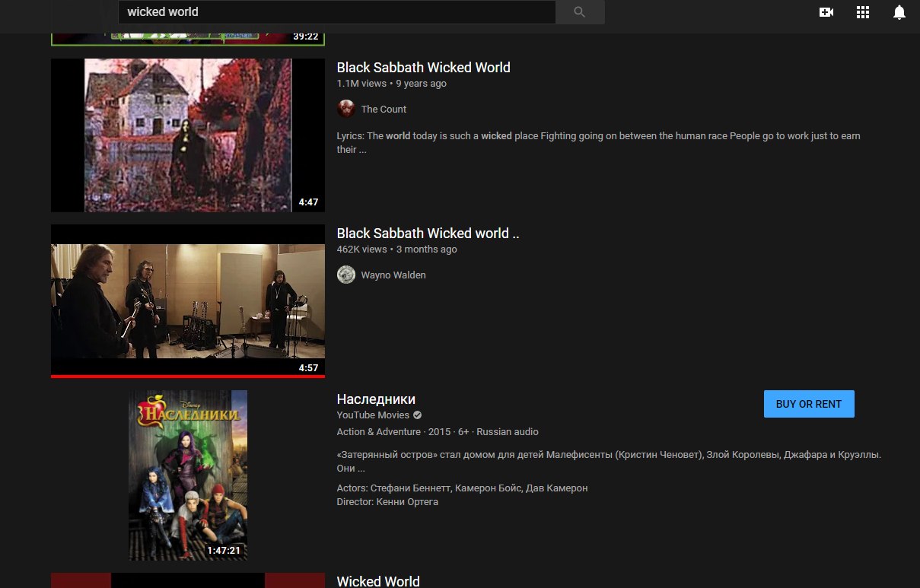Click the lyrics description text snippet
The width and height of the screenshot is (920, 588).
point(598,143)
